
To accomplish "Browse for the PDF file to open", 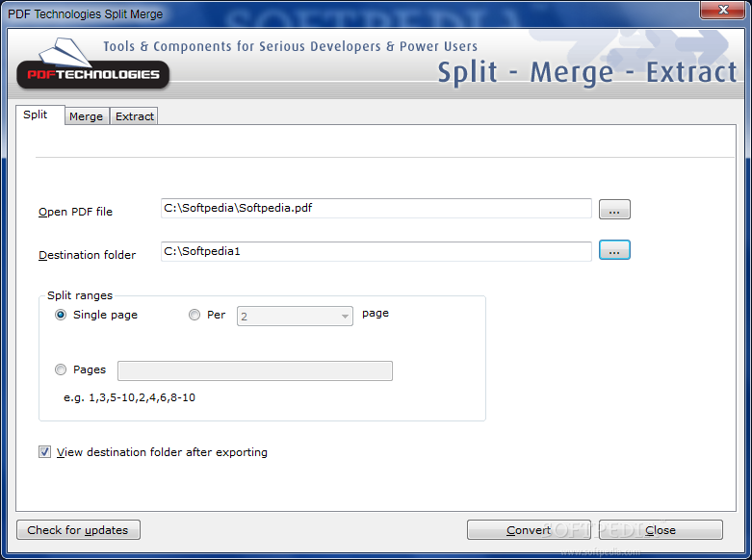I will [x=614, y=210].
